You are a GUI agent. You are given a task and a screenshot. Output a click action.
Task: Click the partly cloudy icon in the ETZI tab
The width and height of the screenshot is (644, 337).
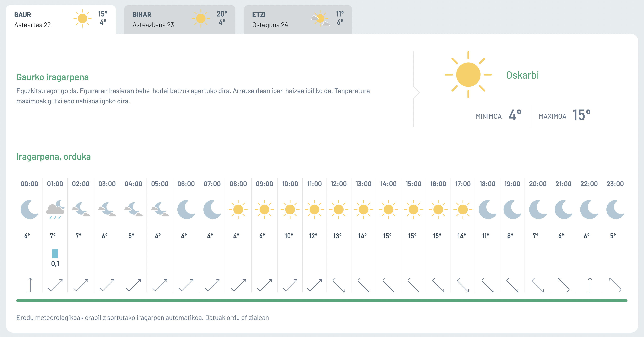pyautogui.click(x=320, y=19)
